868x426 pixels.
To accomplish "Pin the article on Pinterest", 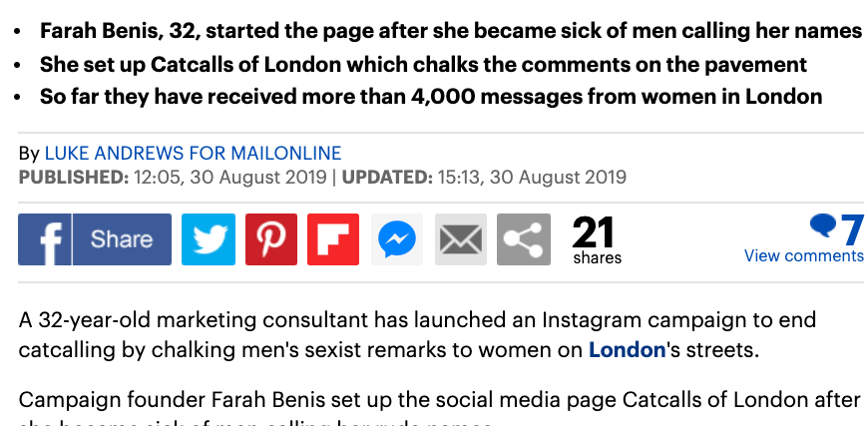I will [270, 239].
